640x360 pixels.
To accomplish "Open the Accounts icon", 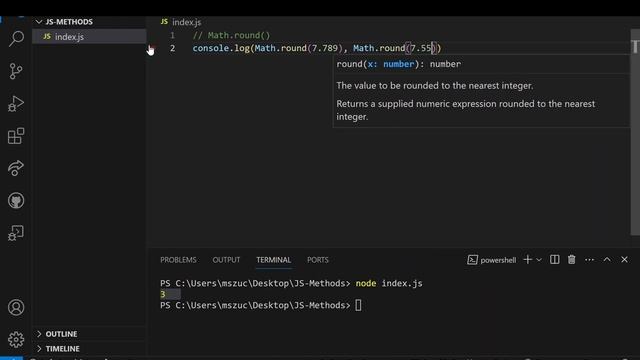I will 16,307.
